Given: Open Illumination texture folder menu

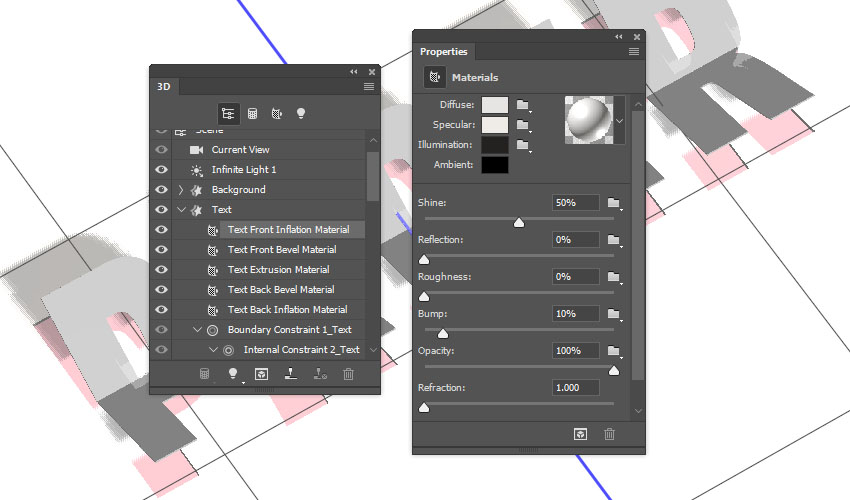Looking at the screenshot, I should pyautogui.click(x=523, y=145).
